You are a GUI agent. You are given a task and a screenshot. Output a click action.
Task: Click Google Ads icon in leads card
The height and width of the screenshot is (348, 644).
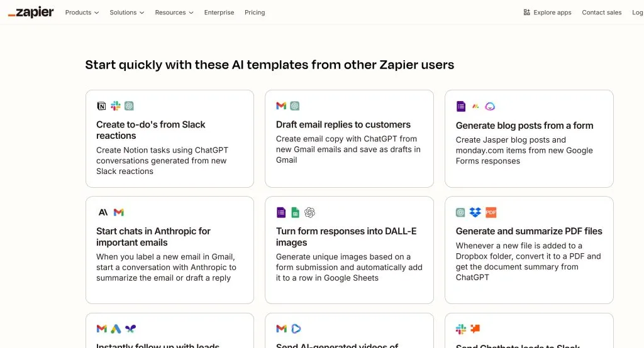pyautogui.click(x=116, y=329)
